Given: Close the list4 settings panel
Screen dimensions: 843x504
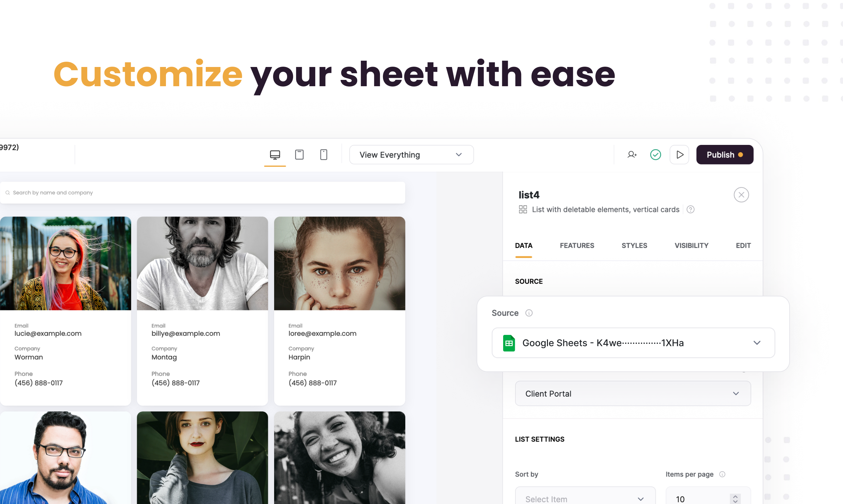Looking at the screenshot, I should point(741,195).
